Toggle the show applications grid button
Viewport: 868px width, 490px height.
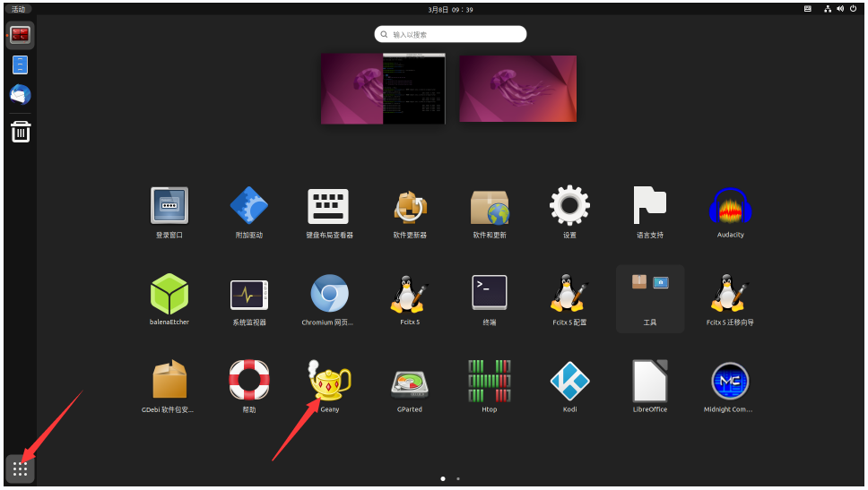pyautogui.click(x=20, y=469)
